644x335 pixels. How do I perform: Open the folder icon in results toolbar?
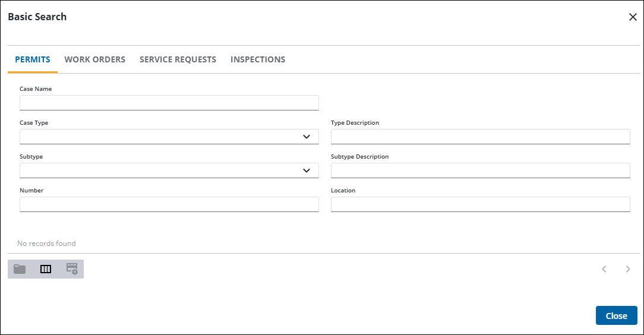(20, 269)
